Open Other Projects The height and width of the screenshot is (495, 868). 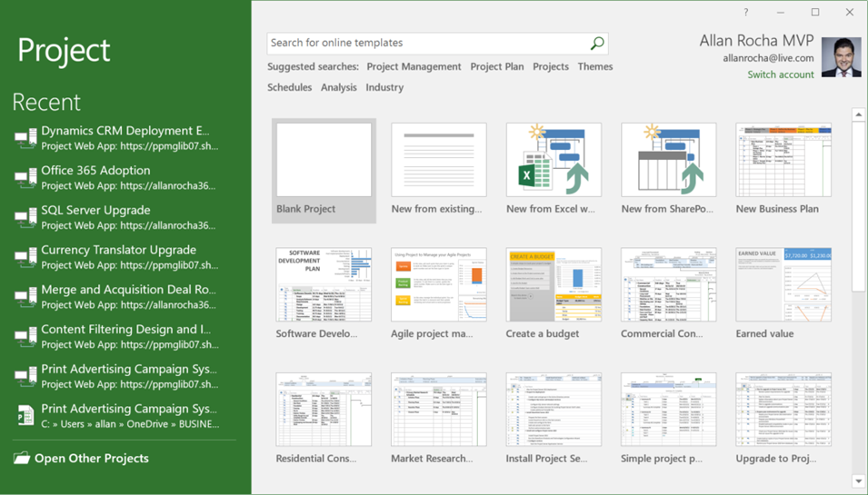click(x=81, y=458)
